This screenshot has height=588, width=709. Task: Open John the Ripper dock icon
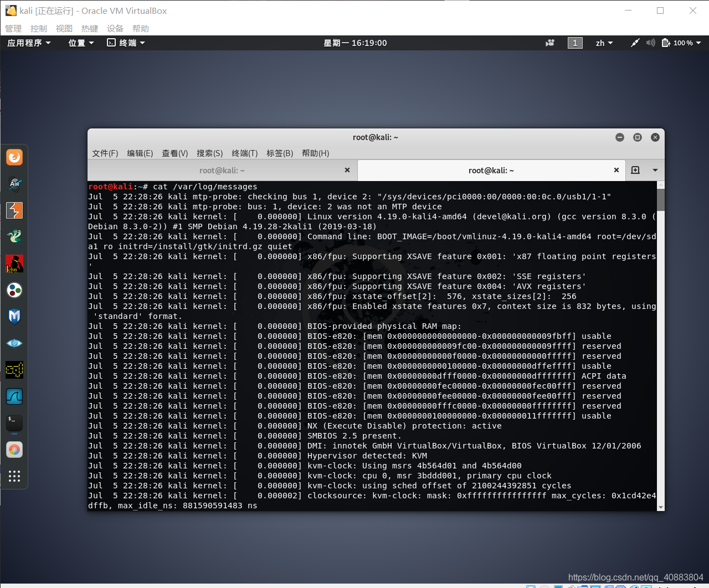click(x=14, y=264)
